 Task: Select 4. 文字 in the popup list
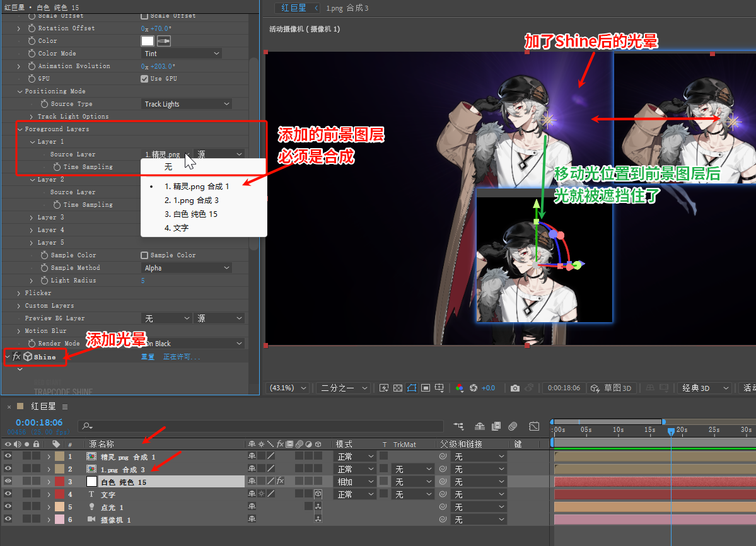[177, 228]
